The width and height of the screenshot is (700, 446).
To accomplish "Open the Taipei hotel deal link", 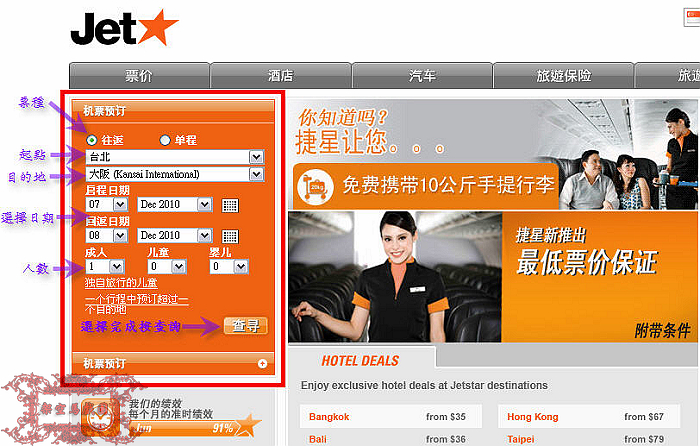I will tap(521, 439).
